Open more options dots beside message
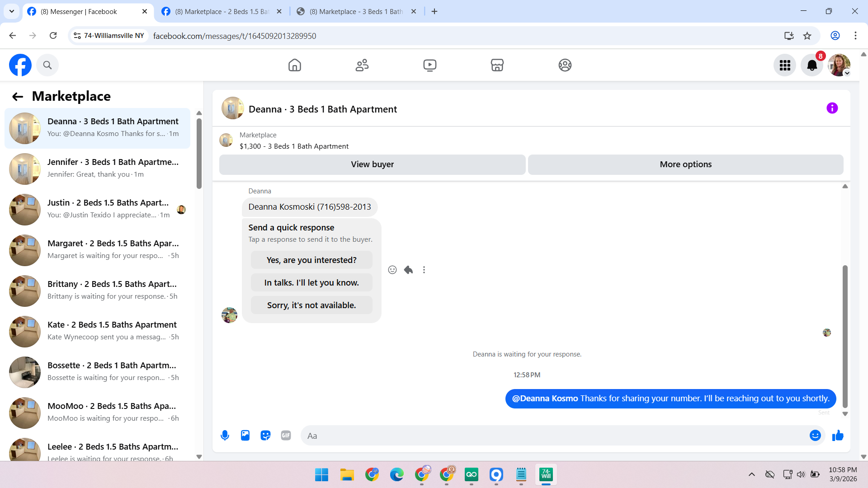This screenshot has width=868, height=488. pos(424,270)
